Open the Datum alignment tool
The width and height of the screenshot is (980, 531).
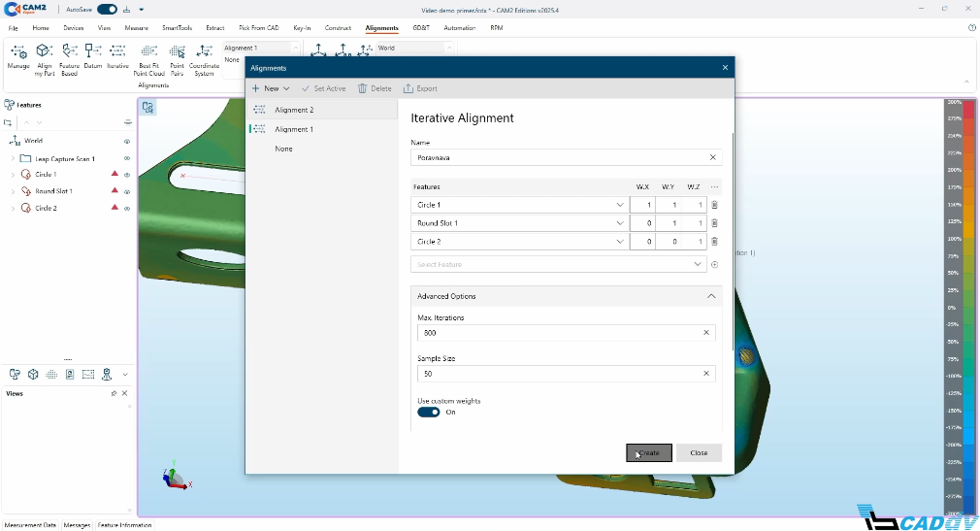[x=93, y=56]
